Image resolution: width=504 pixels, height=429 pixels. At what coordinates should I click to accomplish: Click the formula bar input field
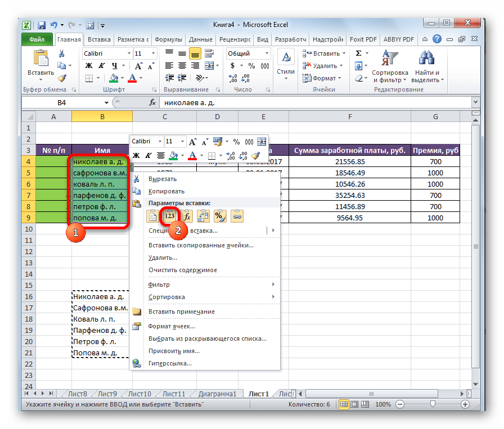[315, 103]
